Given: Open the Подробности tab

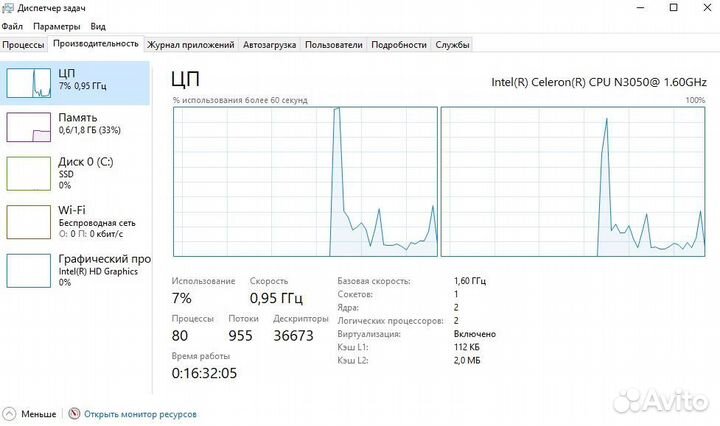Looking at the screenshot, I should [x=399, y=45].
